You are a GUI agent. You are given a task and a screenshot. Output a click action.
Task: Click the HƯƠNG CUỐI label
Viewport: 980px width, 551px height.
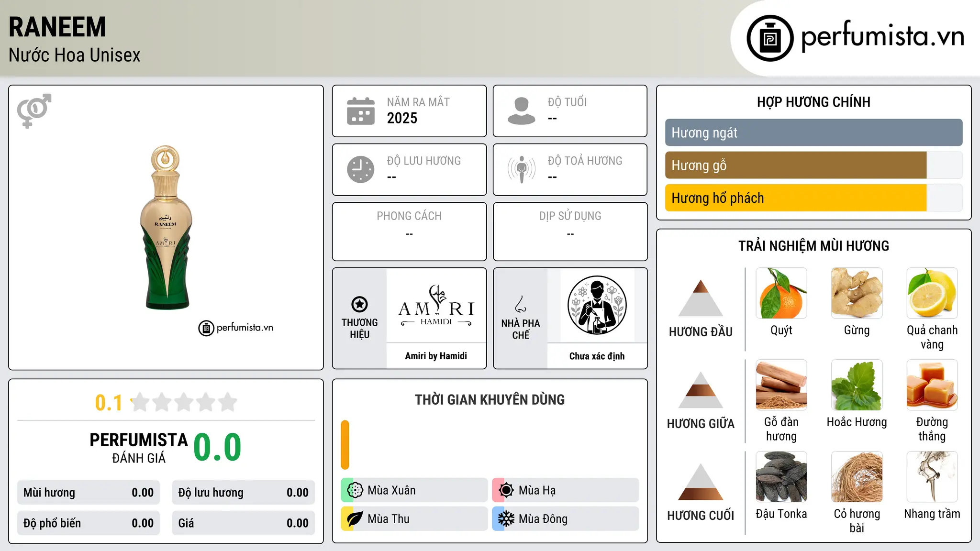click(701, 516)
